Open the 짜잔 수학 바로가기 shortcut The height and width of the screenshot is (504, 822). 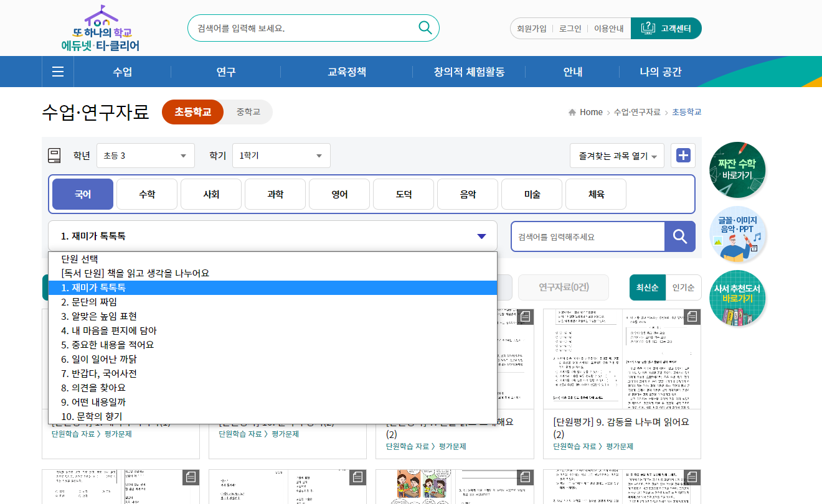click(x=737, y=170)
